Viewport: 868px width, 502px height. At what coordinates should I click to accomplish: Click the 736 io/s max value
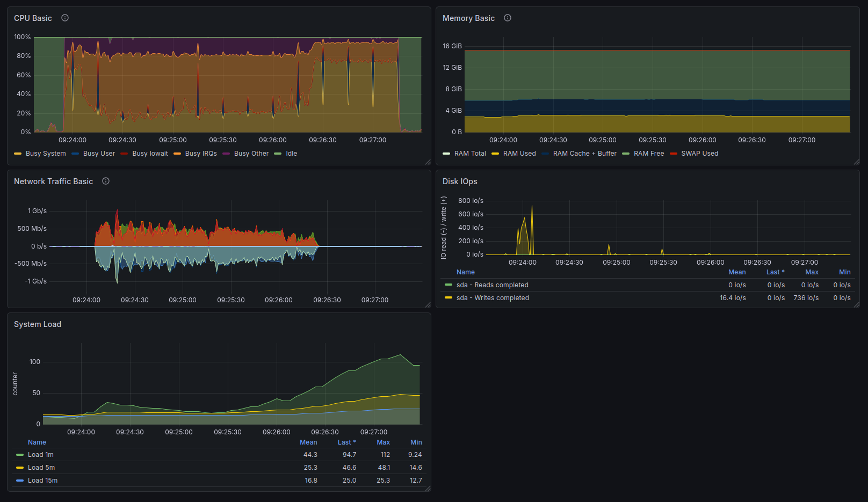[x=806, y=298]
